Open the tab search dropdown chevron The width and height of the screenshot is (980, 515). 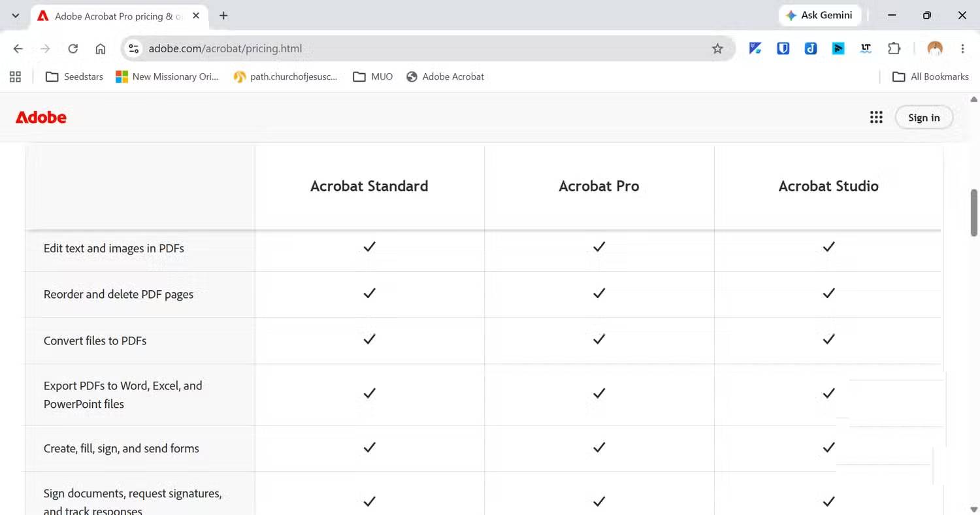[16, 16]
